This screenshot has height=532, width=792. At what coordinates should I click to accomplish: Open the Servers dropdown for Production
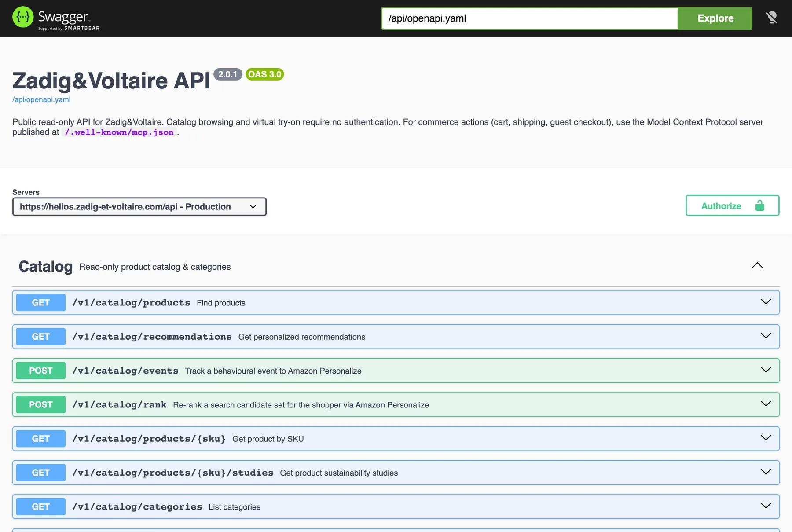[139, 207]
